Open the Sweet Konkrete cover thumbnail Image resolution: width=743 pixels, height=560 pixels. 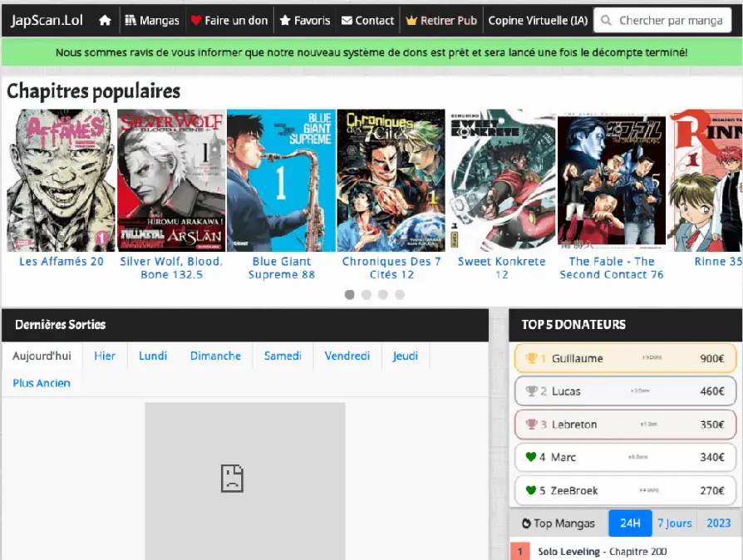(502, 180)
